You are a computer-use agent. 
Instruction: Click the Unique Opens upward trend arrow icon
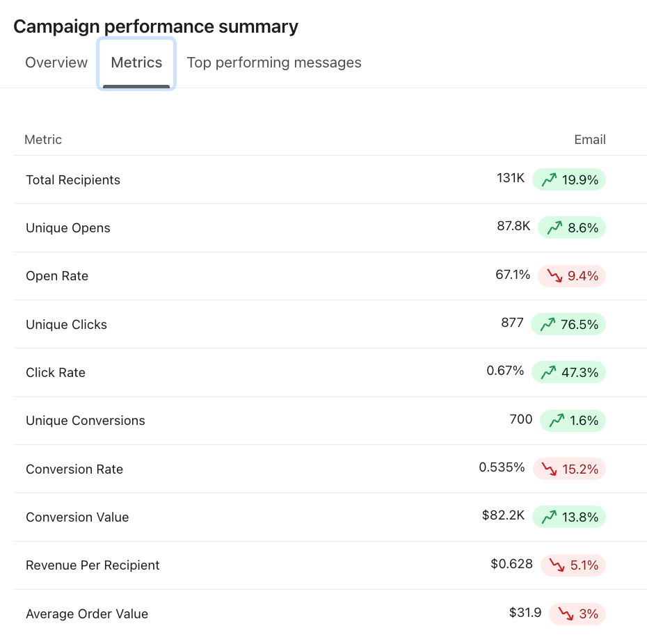pos(554,228)
